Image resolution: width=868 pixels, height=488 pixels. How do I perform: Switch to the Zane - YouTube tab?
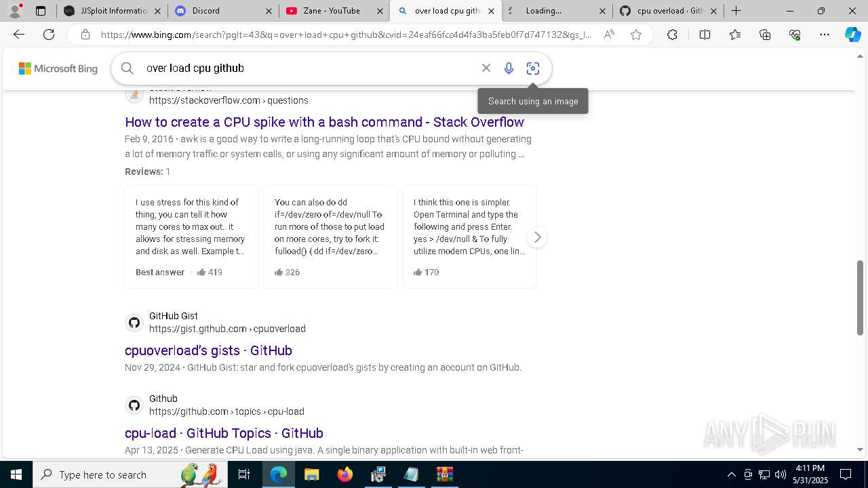pyautogui.click(x=334, y=11)
